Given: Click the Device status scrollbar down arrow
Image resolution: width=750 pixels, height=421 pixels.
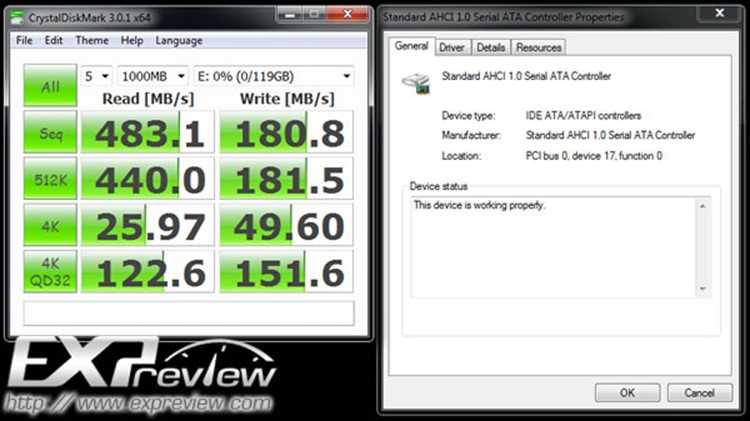Looking at the screenshot, I should pos(703,288).
